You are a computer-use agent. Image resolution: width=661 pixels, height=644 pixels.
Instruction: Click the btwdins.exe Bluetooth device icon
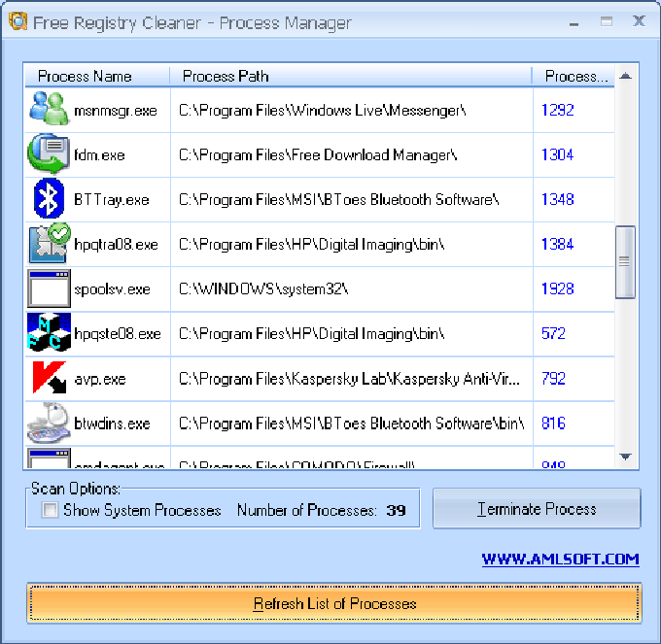[x=49, y=423]
